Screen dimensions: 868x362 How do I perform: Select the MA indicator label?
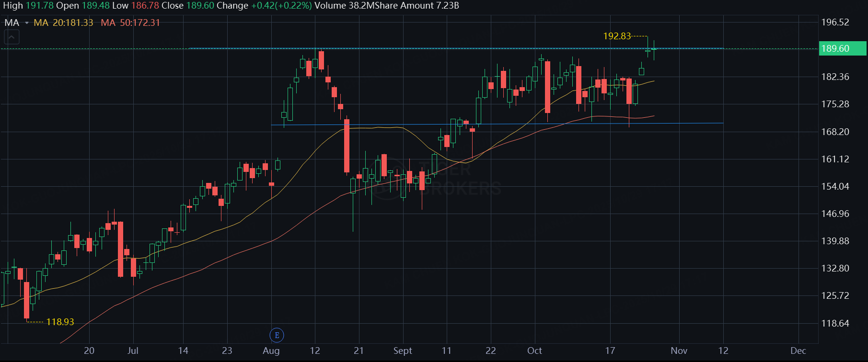coord(12,23)
